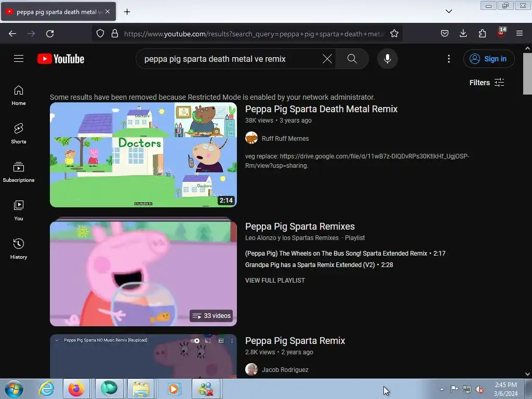Open History in the sidebar
The width and height of the screenshot is (532, 399).
[19, 249]
